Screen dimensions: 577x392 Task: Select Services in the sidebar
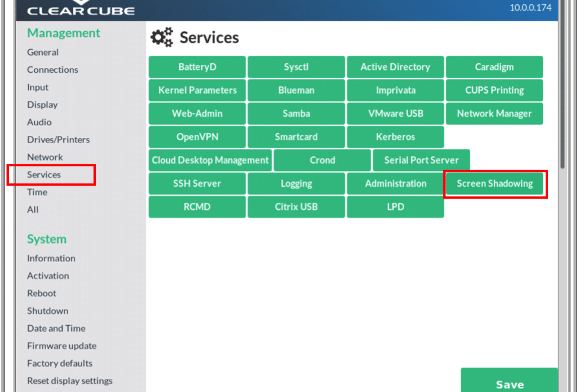(44, 174)
